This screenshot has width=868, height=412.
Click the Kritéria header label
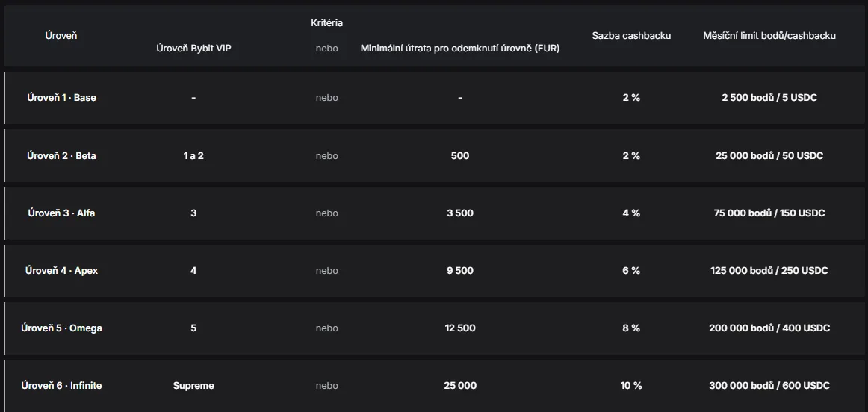pos(326,22)
